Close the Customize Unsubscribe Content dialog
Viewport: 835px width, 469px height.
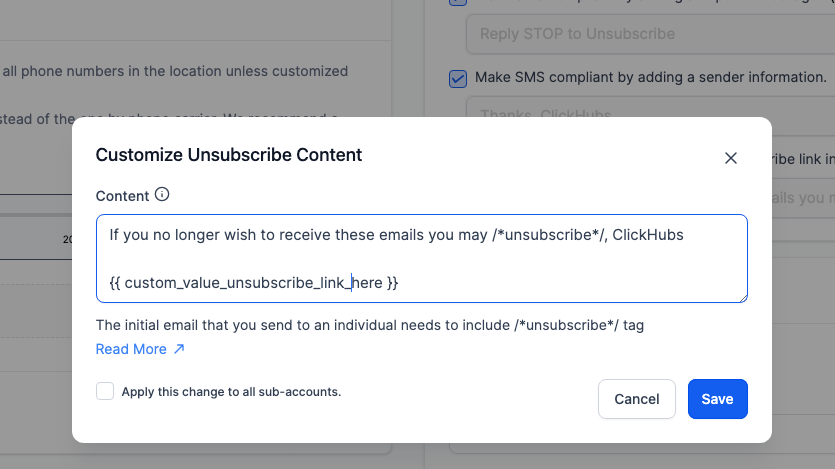click(x=731, y=158)
